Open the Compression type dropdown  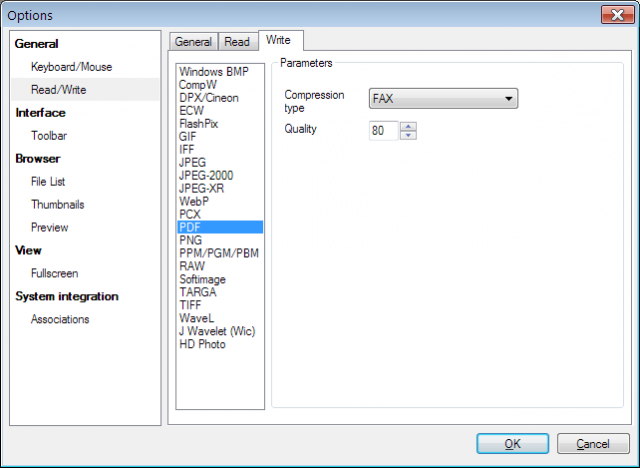coord(443,98)
